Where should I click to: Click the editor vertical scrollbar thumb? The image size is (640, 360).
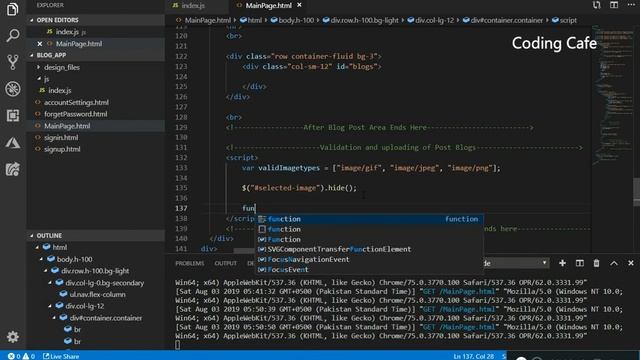[x=636, y=192]
